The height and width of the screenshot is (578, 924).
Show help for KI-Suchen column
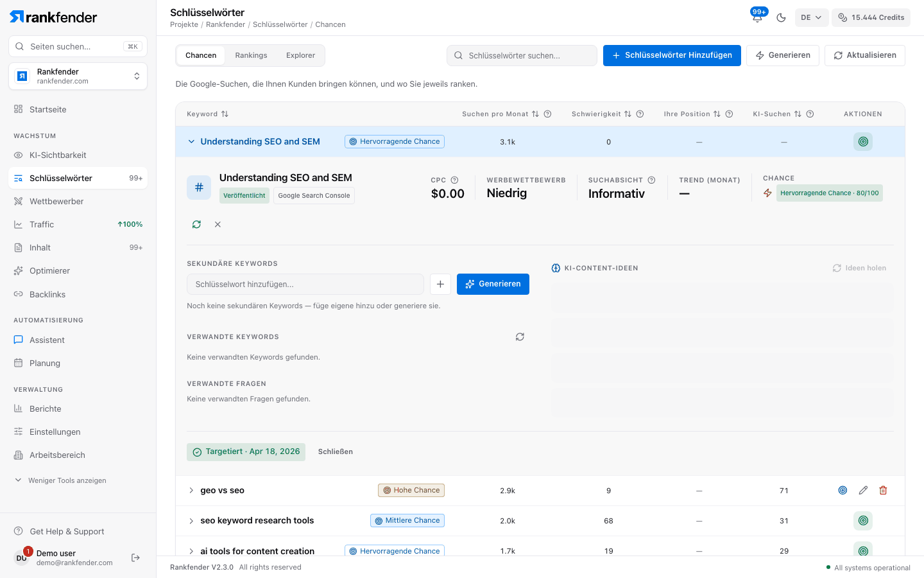pyautogui.click(x=810, y=114)
